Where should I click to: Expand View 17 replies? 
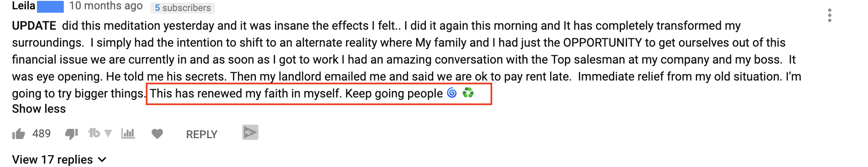[x=59, y=160]
